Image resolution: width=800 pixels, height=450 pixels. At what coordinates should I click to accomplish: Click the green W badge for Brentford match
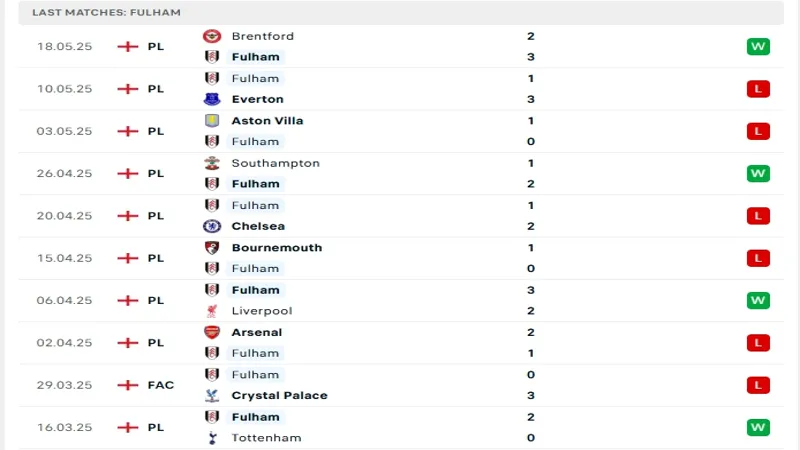click(758, 46)
